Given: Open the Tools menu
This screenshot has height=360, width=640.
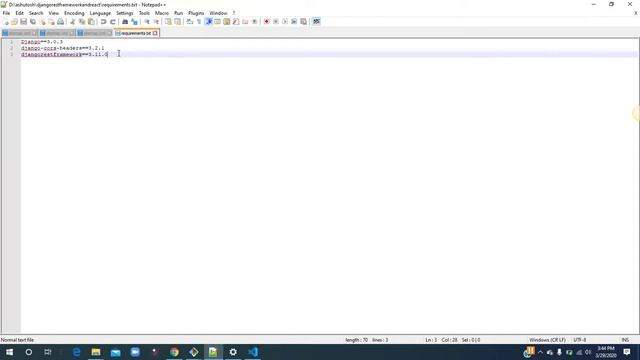Looking at the screenshot, I should pos(144,13).
